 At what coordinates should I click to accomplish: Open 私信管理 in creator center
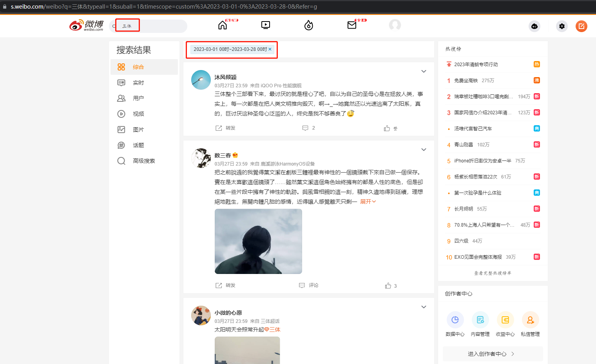click(530, 324)
